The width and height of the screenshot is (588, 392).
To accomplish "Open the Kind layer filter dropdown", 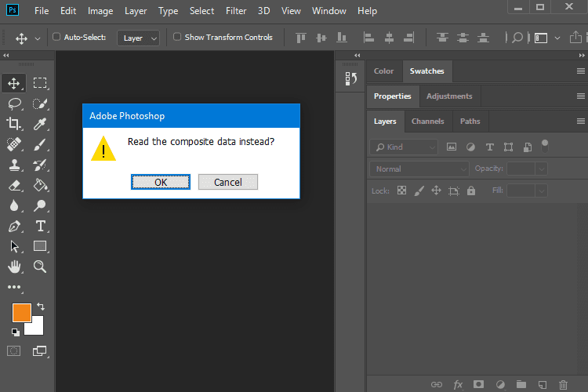I will 404,147.
